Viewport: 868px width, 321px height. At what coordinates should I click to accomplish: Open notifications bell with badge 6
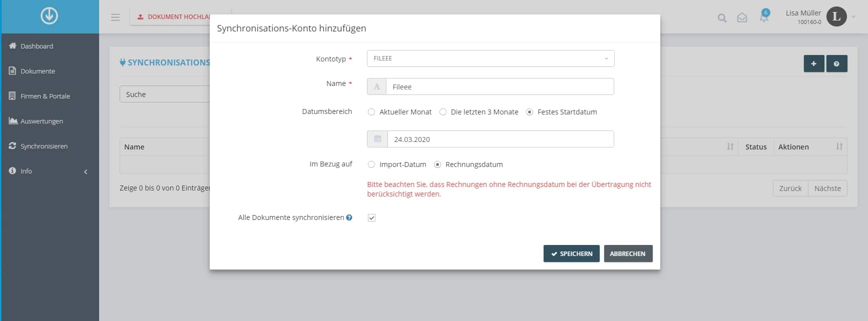[x=764, y=16]
